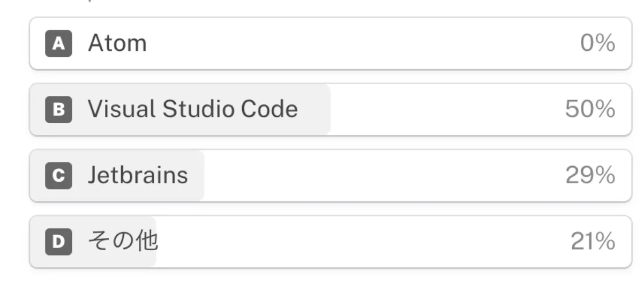Screen dimensions: 644x299
Task: Click gap between Jetbrains and その他 options
Action: click(331, 209)
